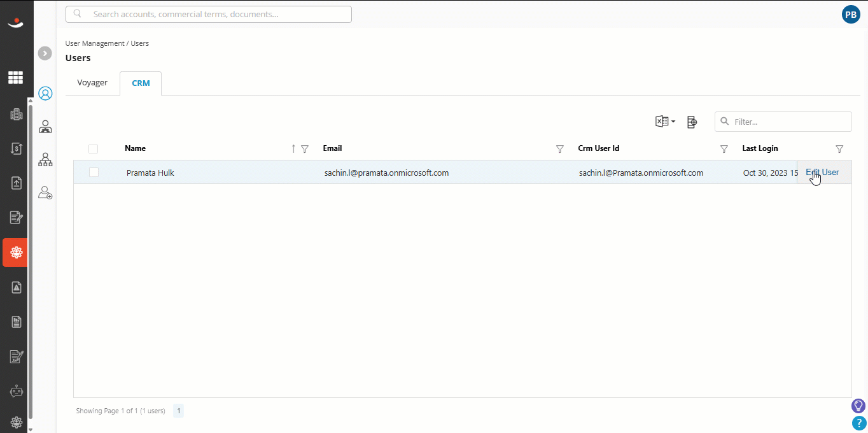Viewport: 868px width, 433px height.
Task: Open the apps grid menu icon
Action: pos(15,78)
